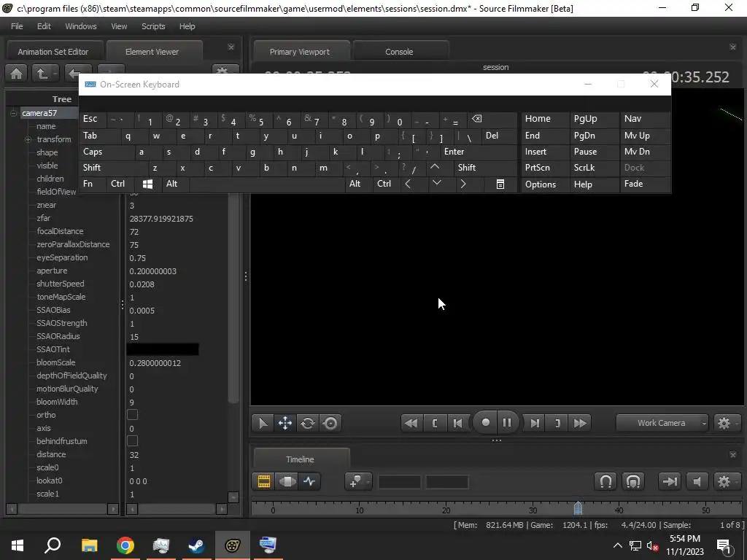This screenshot has height=560, width=747.
Task: Open the File menu
Action: 17,26
